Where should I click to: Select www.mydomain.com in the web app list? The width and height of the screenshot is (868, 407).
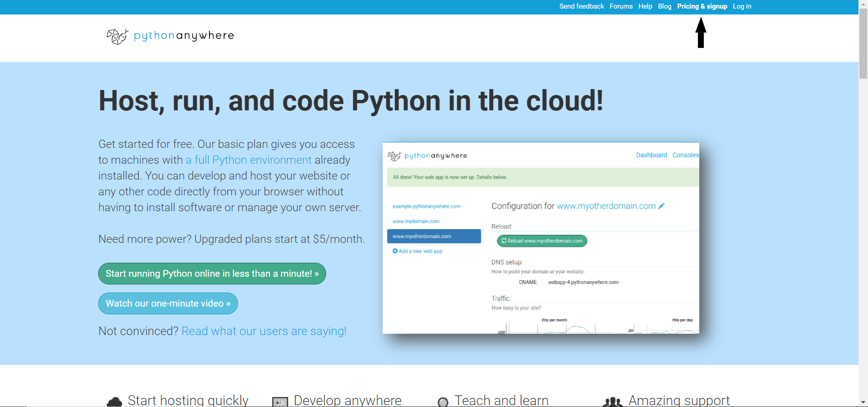coord(416,221)
